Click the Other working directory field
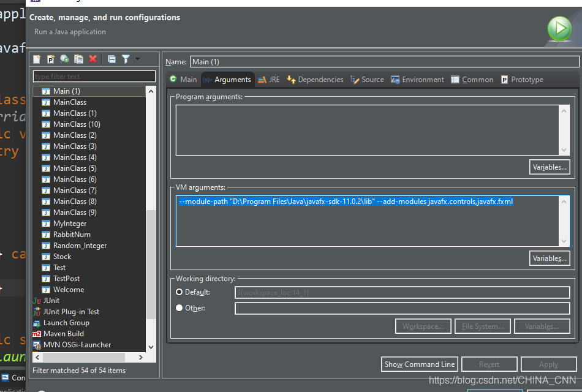 coord(402,308)
